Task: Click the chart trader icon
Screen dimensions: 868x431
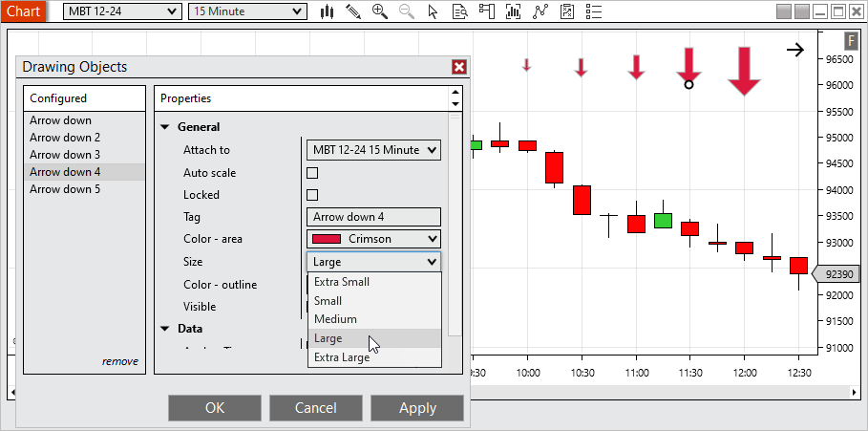Action: pyautogui.click(x=487, y=11)
